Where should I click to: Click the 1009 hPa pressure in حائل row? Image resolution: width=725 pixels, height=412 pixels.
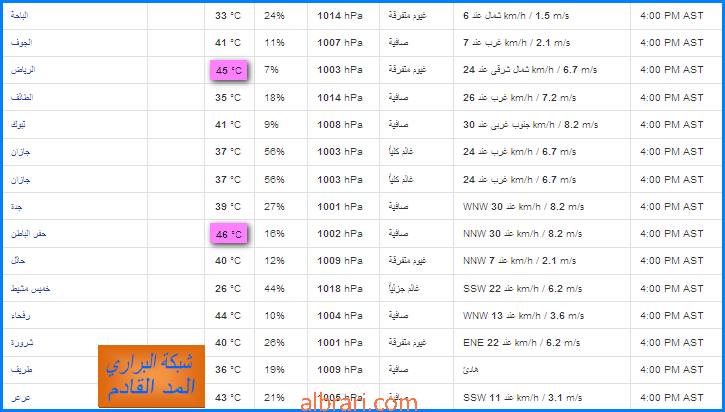click(x=340, y=261)
